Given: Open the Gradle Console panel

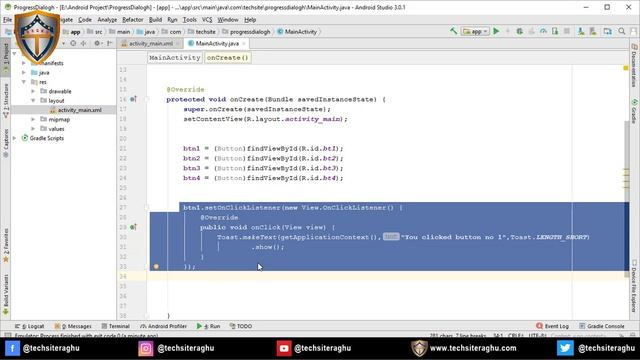Looking at the screenshot, I should 602,326.
